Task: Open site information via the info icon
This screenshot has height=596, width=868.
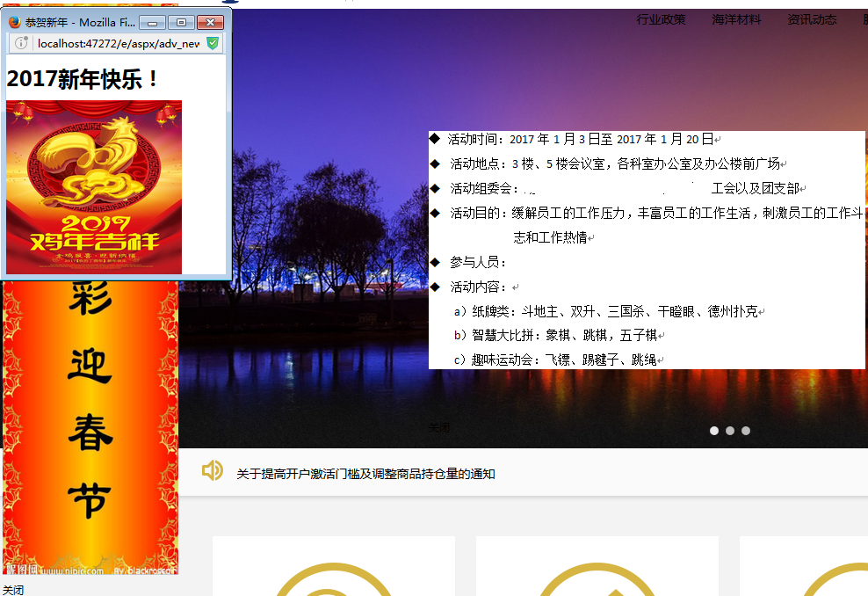Action: [x=21, y=43]
